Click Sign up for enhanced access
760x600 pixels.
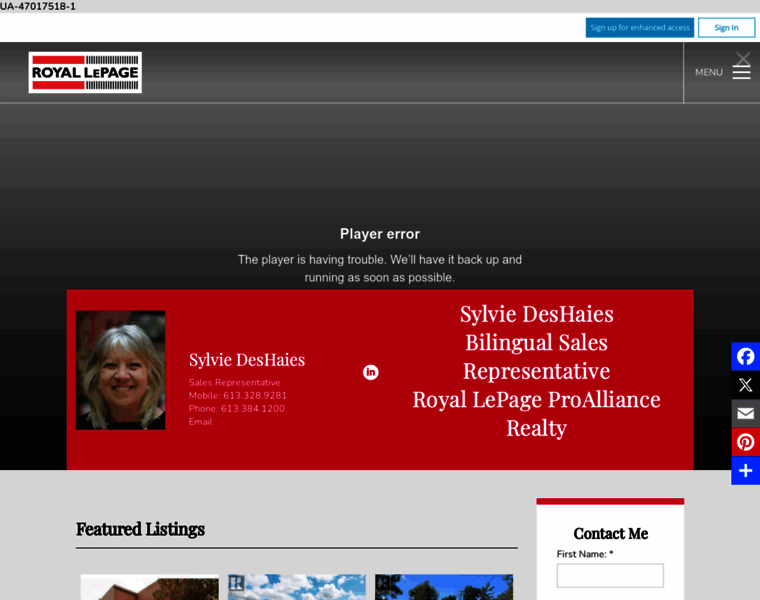[x=640, y=28]
